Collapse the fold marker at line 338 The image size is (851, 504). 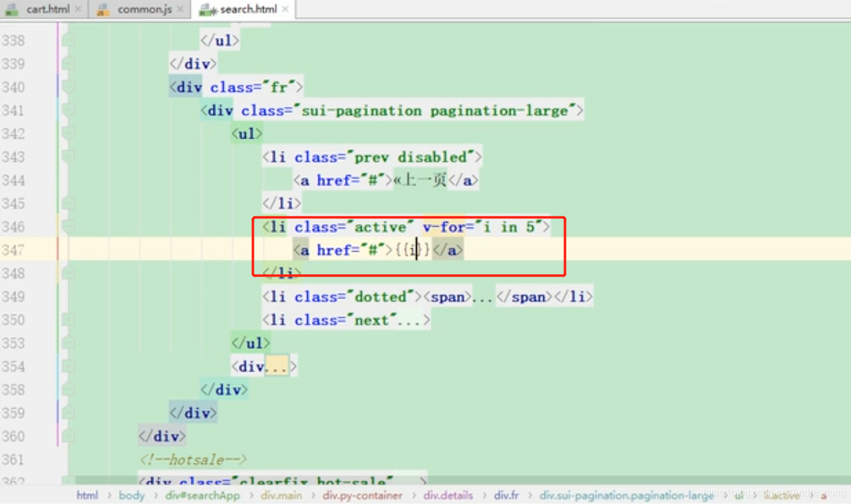[x=68, y=40]
